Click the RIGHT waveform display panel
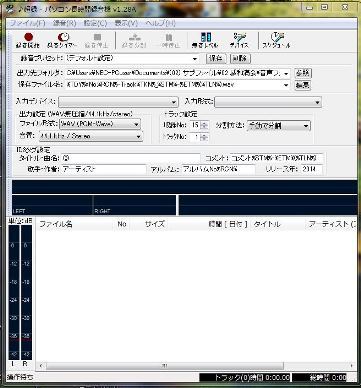The width and height of the screenshot is (361, 388). click(134, 205)
